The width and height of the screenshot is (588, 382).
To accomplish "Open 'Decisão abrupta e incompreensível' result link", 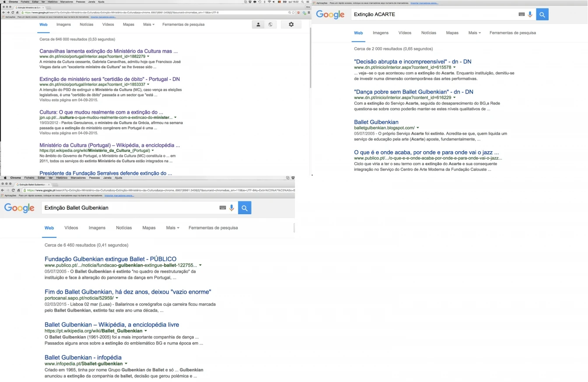I will [413, 62].
